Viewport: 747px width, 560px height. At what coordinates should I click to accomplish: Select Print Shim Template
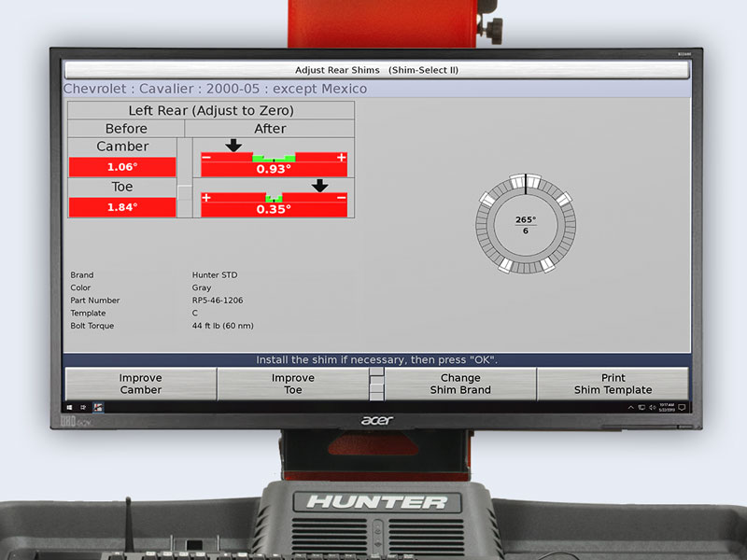click(613, 384)
